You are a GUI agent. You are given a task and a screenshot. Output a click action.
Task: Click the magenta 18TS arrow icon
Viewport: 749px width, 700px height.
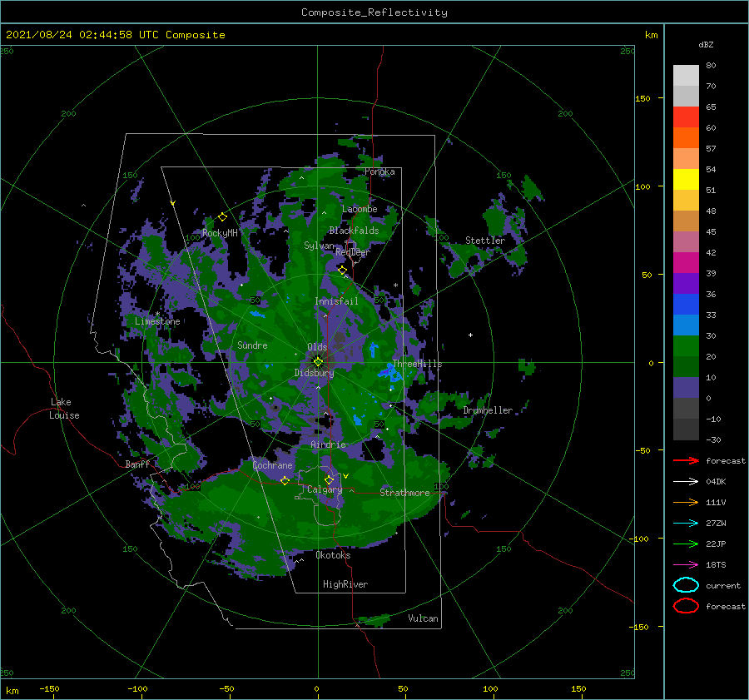coord(686,565)
